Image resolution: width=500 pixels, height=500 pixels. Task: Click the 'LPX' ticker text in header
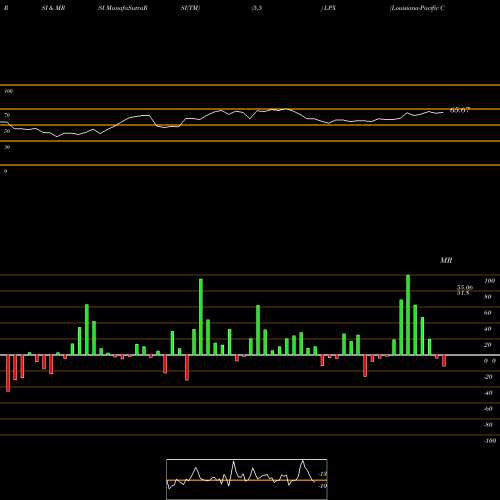[329, 8]
